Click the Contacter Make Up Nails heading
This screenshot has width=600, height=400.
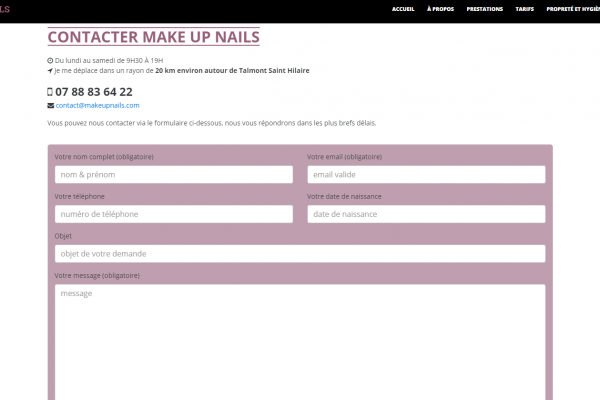click(x=153, y=37)
